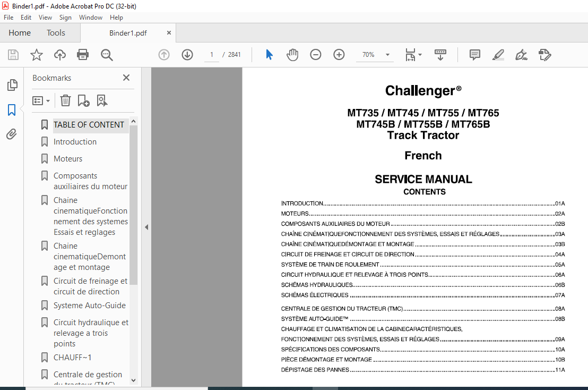Click SCHÉMAS ÉLECTRIQUES contents entry
Image resolution: width=588 pixels, height=390 pixels.
tap(422, 295)
